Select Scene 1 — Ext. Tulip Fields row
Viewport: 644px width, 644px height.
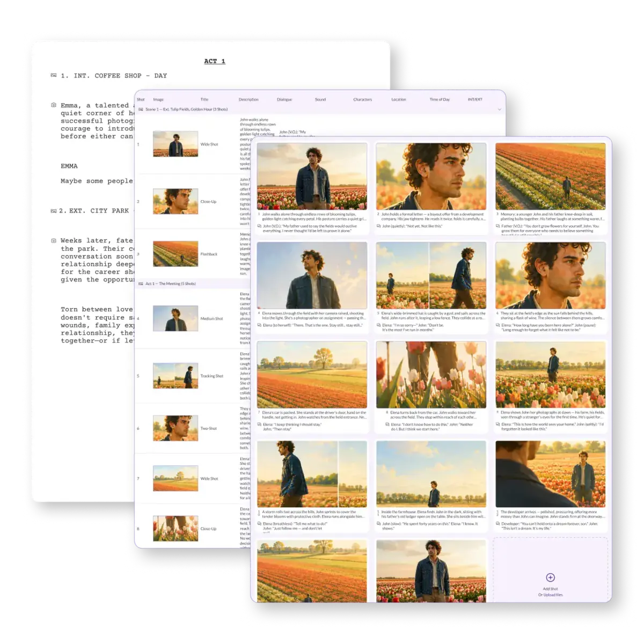click(x=320, y=109)
